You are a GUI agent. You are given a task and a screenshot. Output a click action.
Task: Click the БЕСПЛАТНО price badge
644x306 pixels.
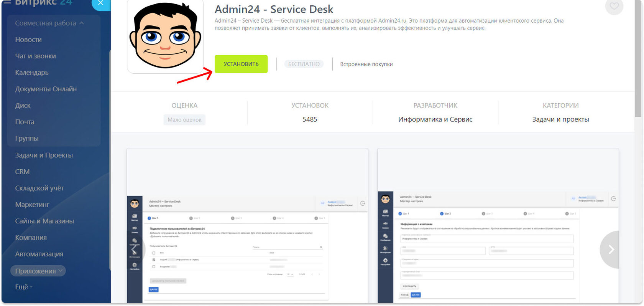[304, 64]
